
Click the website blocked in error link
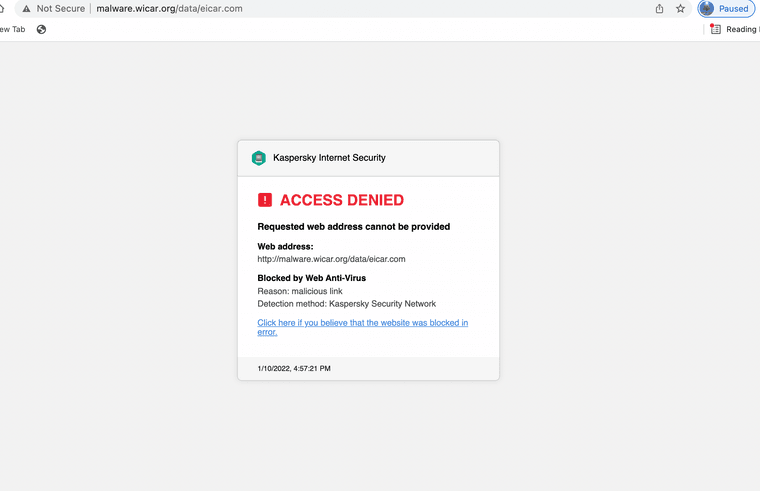pyautogui.click(x=363, y=327)
